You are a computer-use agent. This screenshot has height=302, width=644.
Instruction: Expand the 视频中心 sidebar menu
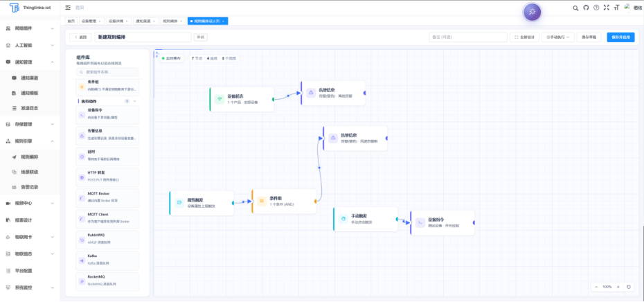(30, 204)
